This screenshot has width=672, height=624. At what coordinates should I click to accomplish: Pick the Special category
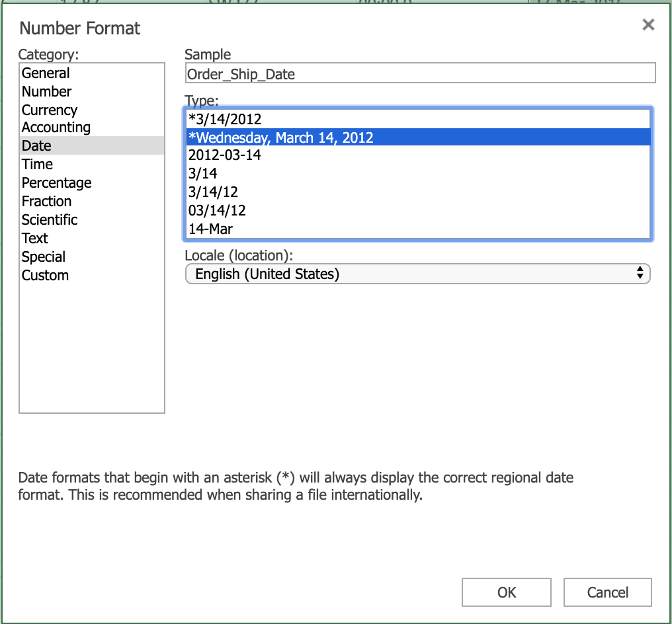pos(44,257)
